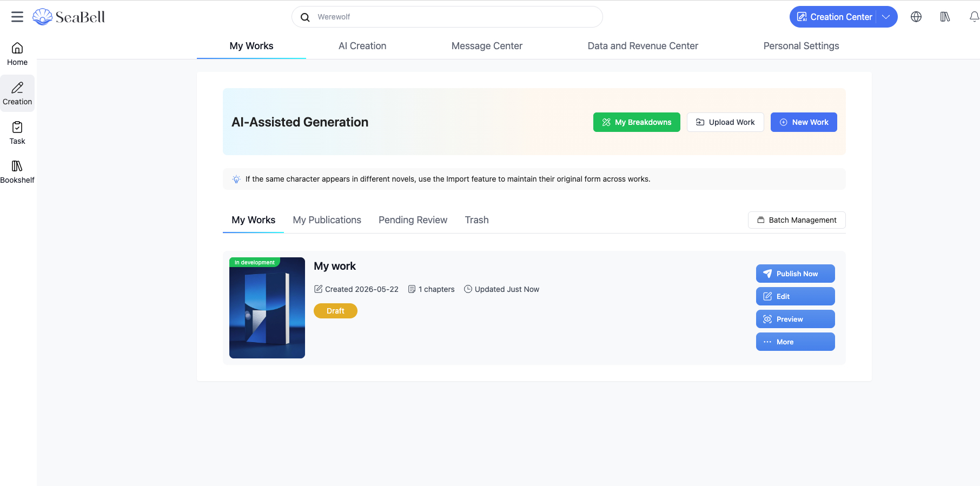
Task: Select the My Works sub-tab
Action: point(253,220)
